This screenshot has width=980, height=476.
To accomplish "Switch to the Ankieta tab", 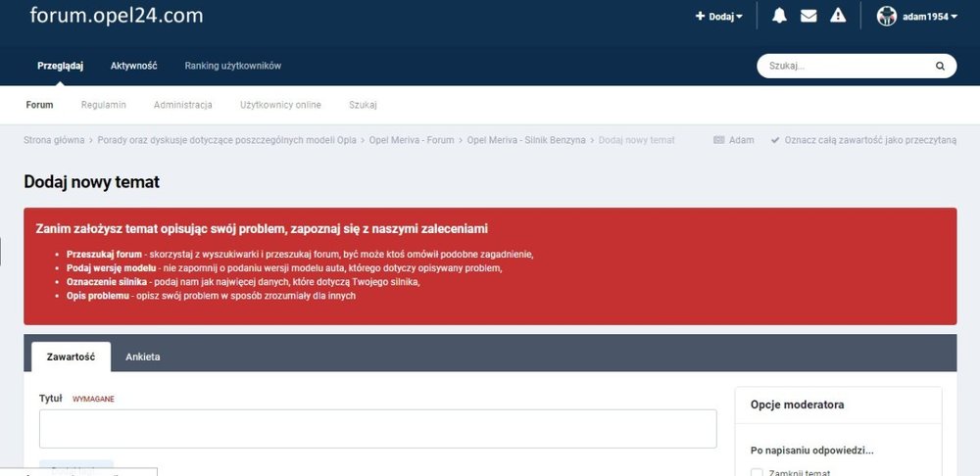I will [x=143, y=357].
